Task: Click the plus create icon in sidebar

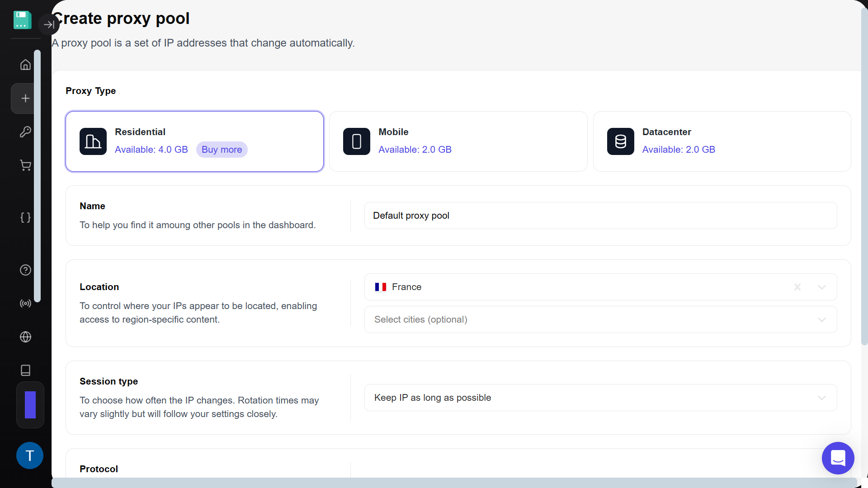Action: coord(25,99)
